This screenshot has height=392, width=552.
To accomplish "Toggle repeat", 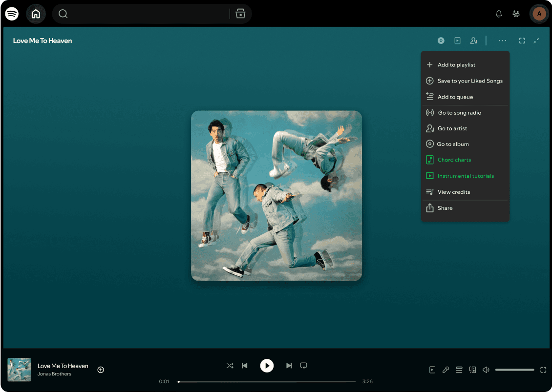I will pyautogui.click(x=303, y=366).
